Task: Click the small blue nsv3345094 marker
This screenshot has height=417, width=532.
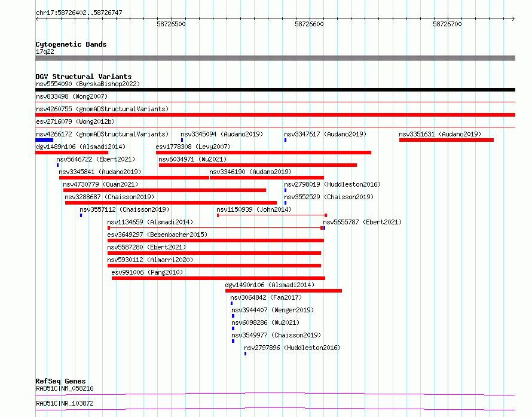Action: [x=182, y=140]
